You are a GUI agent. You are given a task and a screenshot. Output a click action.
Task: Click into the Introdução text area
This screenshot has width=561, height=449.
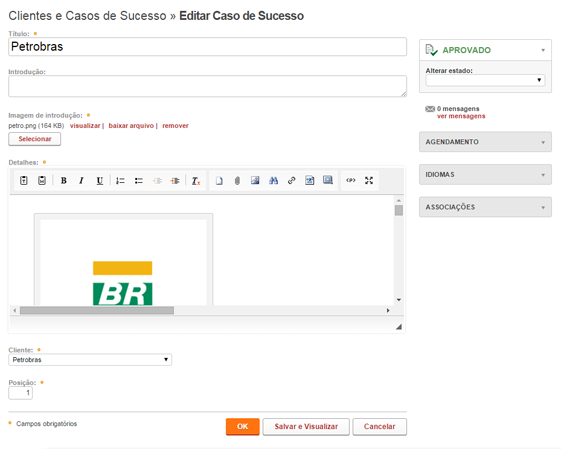click(208, 86)
